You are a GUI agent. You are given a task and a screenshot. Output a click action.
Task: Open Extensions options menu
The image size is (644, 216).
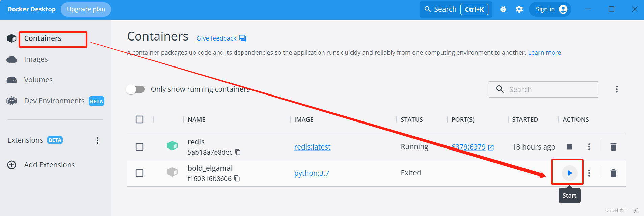97,140
